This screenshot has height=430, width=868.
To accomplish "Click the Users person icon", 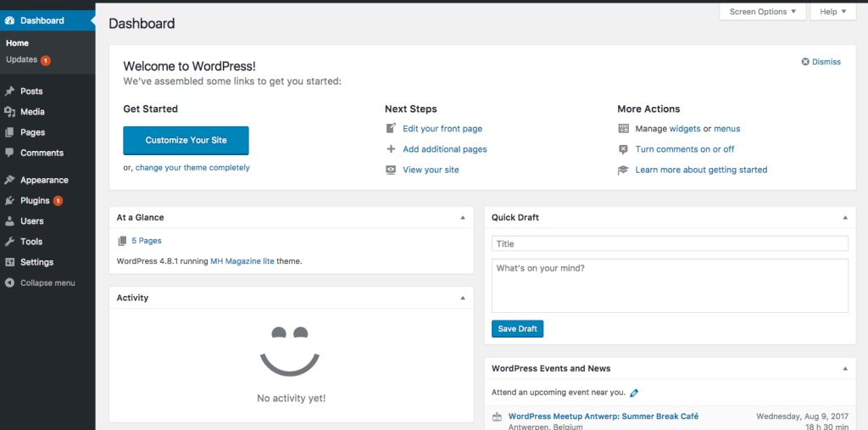I will (x=9, y=221).
